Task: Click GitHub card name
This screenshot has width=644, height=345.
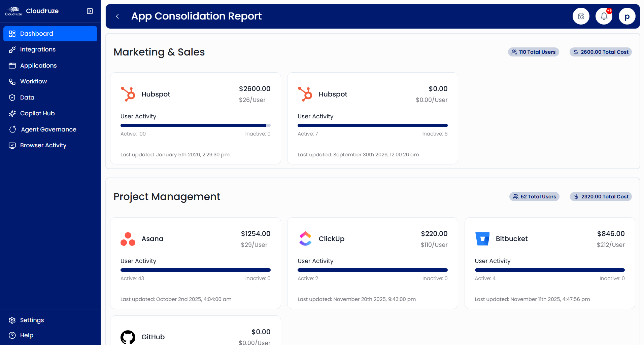Action: tap(153, 337)
